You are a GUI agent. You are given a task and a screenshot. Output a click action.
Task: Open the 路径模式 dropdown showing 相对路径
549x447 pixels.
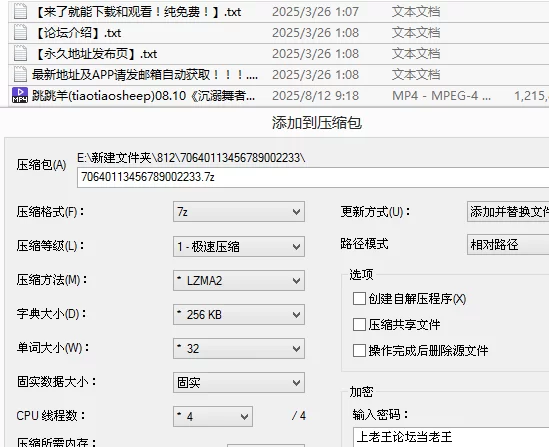pos(508,244)
